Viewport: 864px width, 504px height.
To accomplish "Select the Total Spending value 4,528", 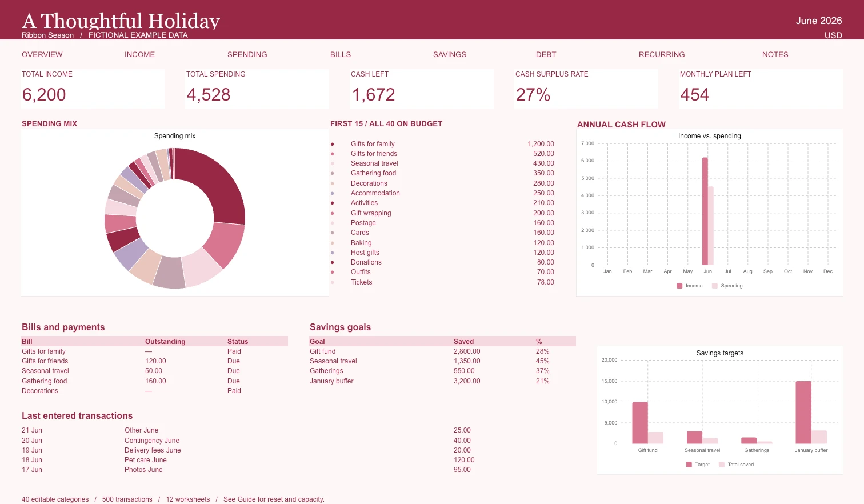I will [209, 95].
